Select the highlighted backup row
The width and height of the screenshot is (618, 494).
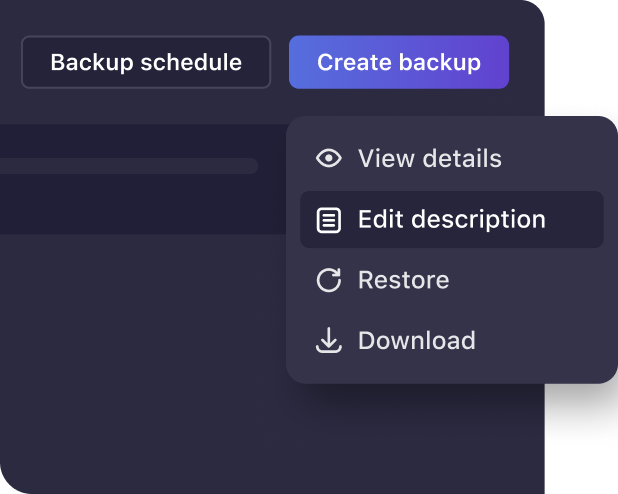tap(143, 179)
